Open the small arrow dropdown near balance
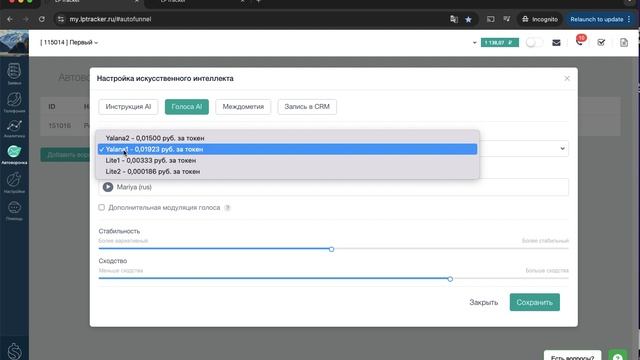 474,42
